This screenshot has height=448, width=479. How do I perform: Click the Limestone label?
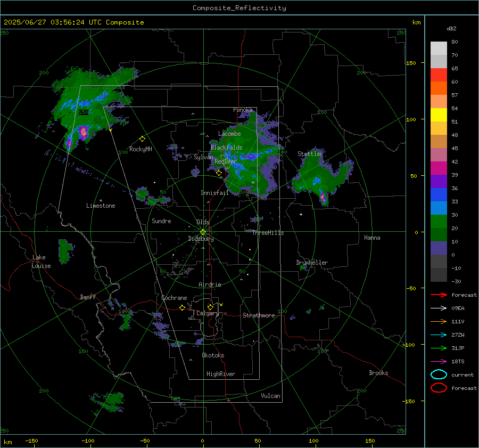(101, 206)
